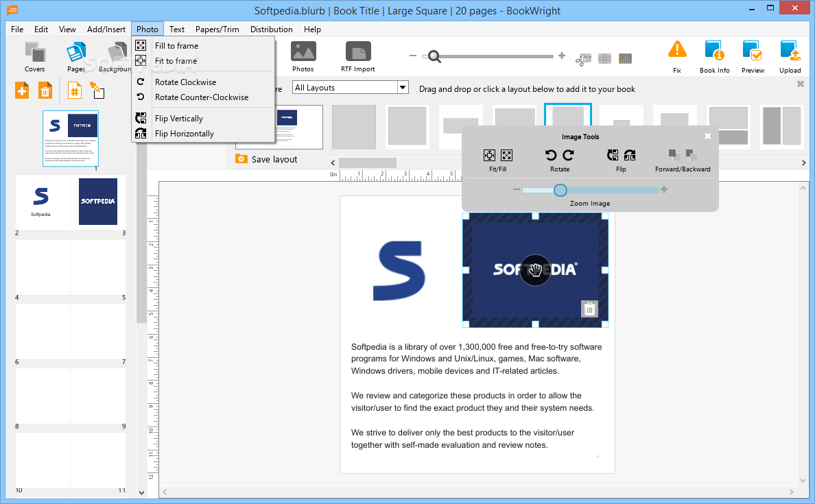Image resolution: width=815 pixels, height=504 pixels.
Task: Click minus next to page zoom slider
Action: coord(413,56)
